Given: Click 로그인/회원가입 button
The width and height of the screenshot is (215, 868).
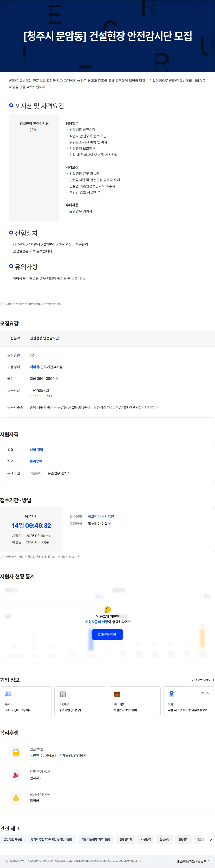Looking at the screenshot, I should pyautogui.click(x=107, y=634).
